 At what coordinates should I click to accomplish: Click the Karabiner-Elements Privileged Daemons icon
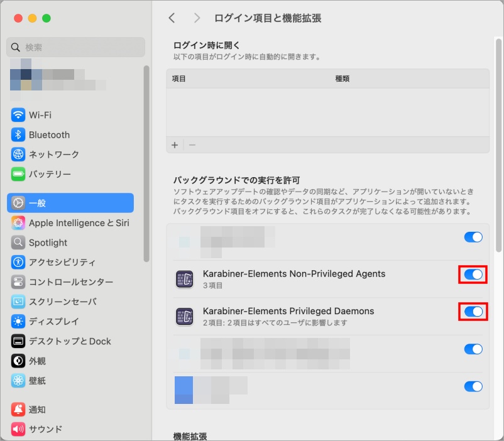point(184,317)
